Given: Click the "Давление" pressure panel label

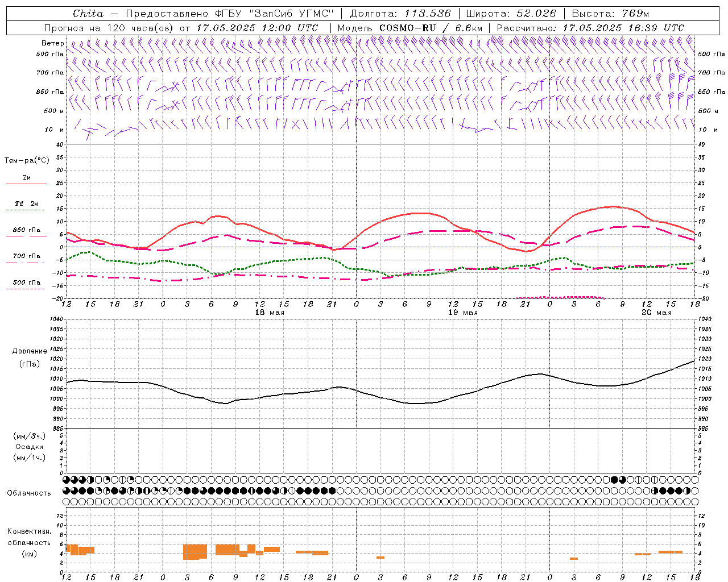Looking at the screenshot, I should coord(29,351).
